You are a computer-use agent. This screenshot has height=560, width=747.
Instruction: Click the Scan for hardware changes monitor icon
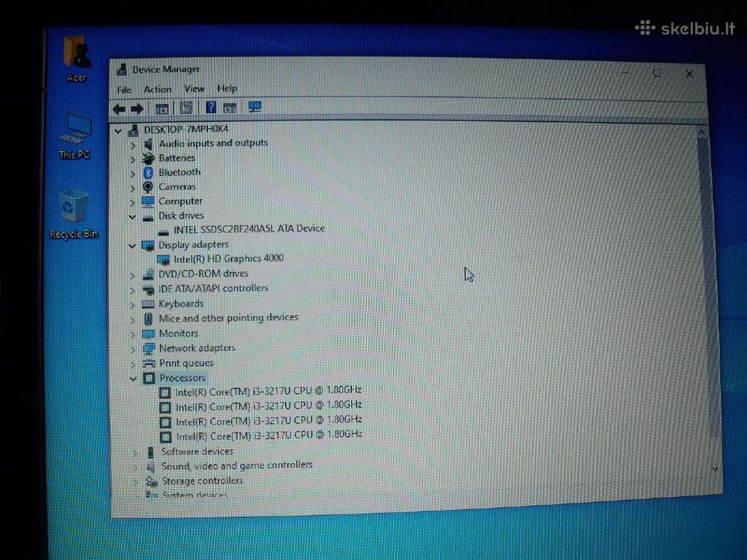point(255,107)
